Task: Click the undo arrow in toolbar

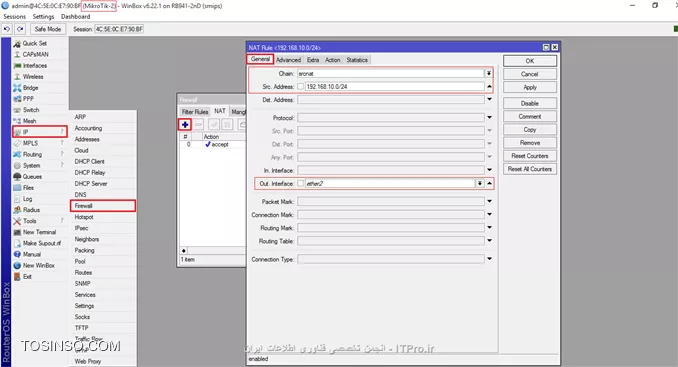Action: (x=7, y=29)
